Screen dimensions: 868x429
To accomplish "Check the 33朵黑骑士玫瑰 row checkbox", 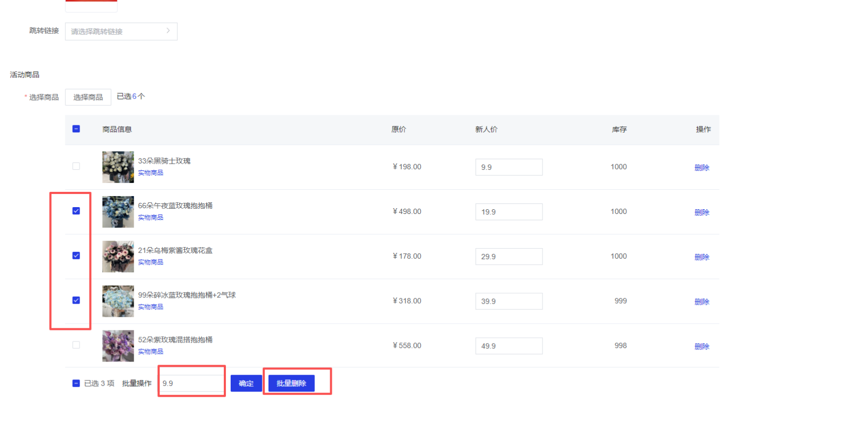I will [x=76, y=166].
